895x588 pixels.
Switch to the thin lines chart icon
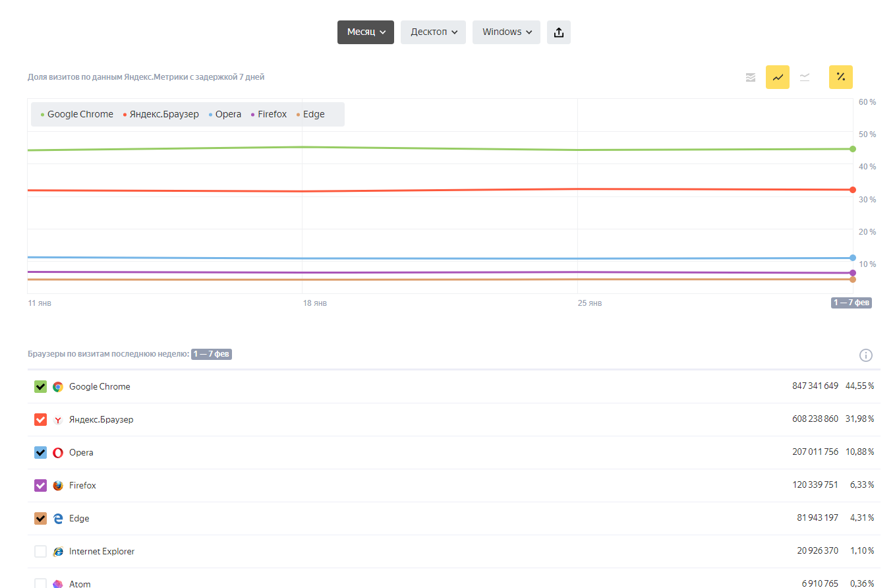805,77
